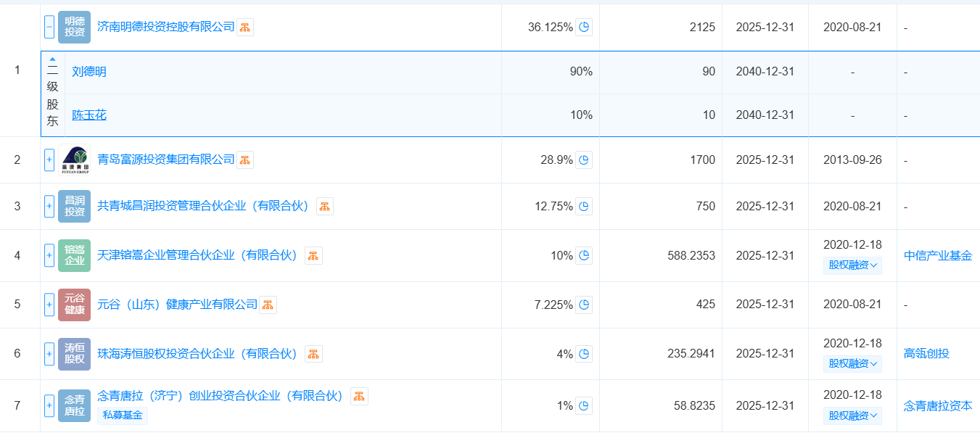Expand the 青岛富源投资集团 shareholder row
980x438 pixels.
point(49,160)
